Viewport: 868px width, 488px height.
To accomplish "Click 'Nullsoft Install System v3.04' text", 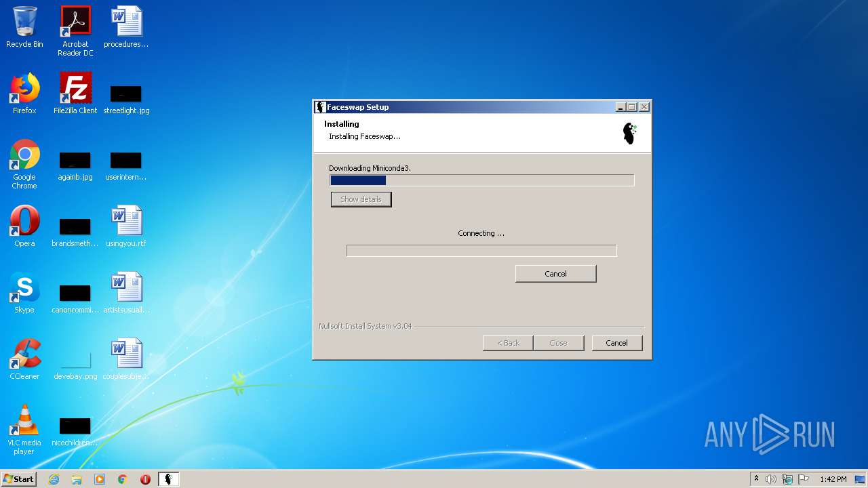I will [365, 326].
